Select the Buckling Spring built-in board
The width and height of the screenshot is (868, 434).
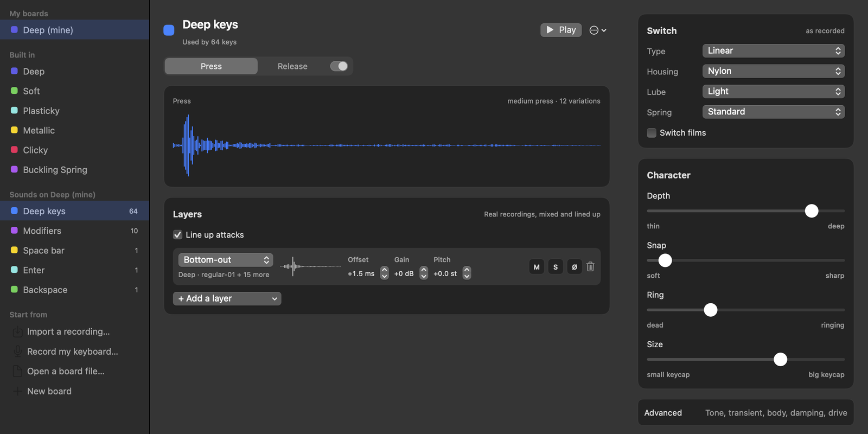point(75,170)
